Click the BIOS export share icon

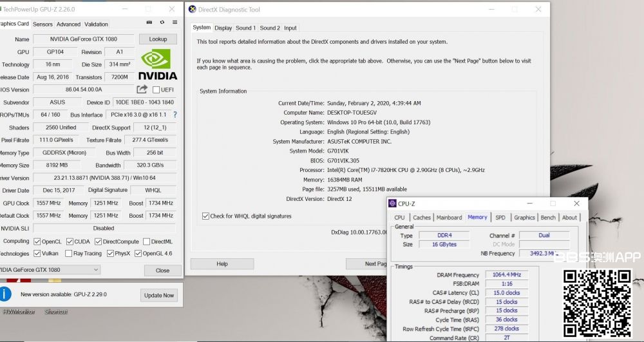142,89
